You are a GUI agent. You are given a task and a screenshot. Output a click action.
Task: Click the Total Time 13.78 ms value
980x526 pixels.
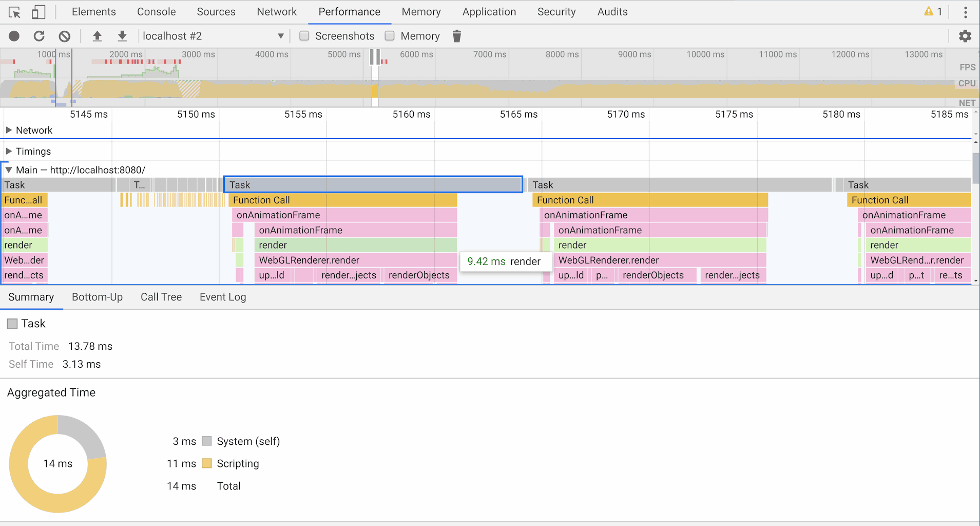[x=90, y=346]
